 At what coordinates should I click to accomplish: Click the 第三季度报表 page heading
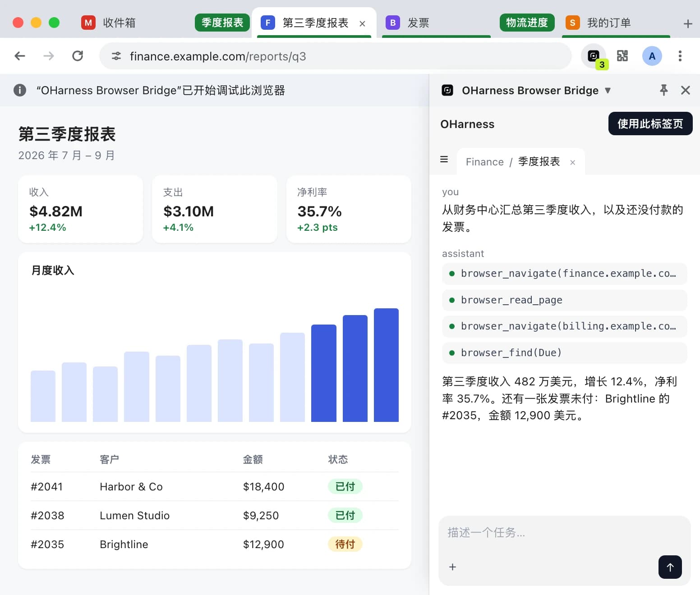67,134
